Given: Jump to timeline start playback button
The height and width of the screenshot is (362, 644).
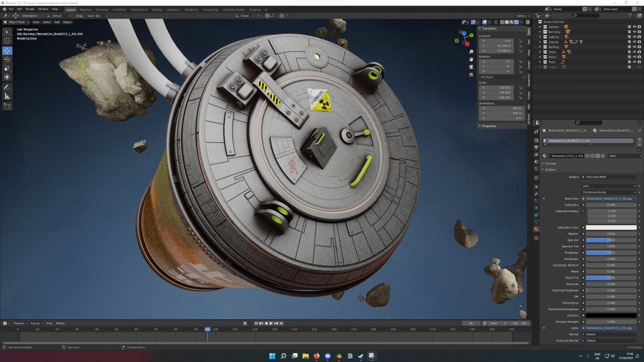Looking at the screenshot, I should [257, 323].
